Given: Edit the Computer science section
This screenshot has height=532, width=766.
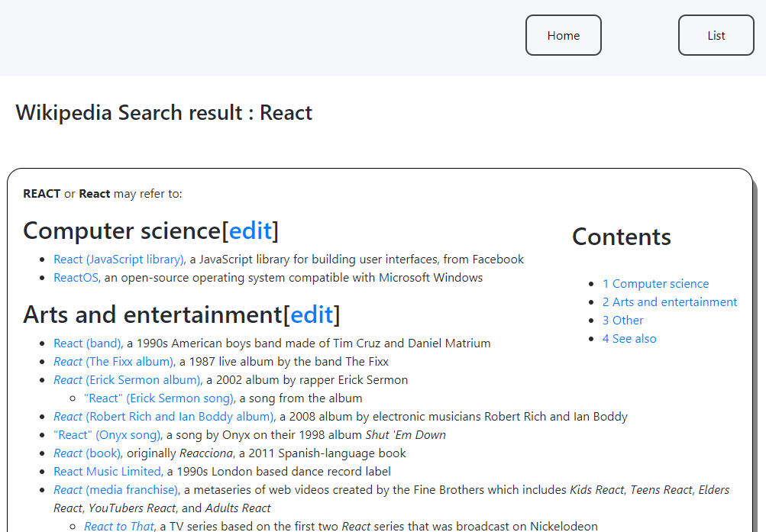Looking at the screenshot, I should (250, 231).
